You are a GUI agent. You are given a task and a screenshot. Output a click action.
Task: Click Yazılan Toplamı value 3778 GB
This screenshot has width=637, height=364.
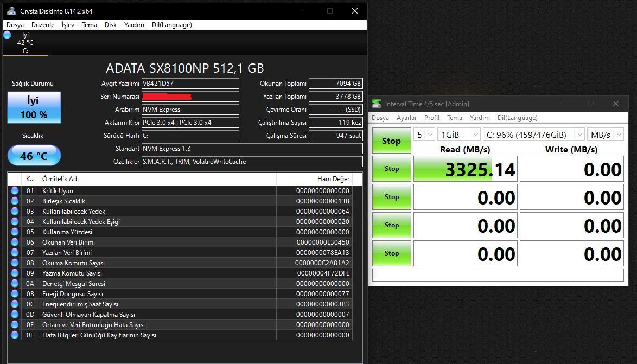pyautogui.click(x=335, y=96)
